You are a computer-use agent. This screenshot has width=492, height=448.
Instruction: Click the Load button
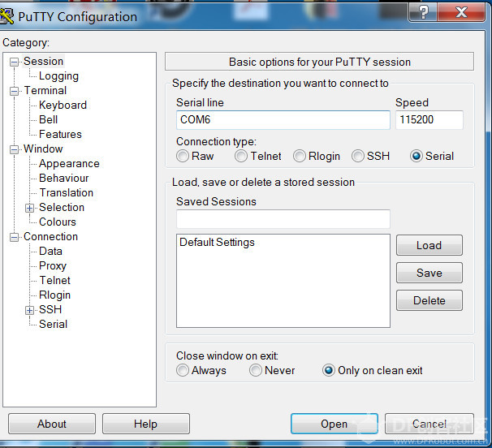point(429,245)
